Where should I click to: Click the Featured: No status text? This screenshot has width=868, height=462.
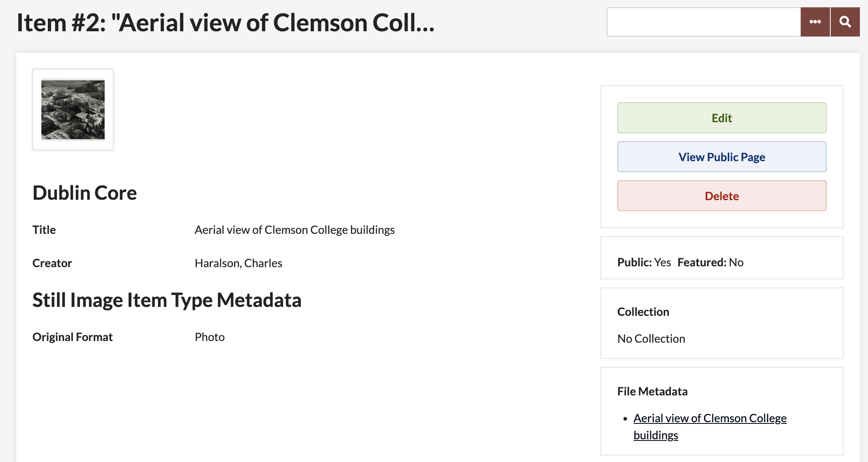[x=710, y=262]
